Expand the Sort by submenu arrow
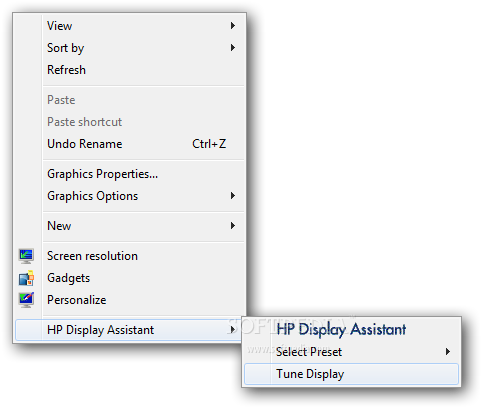The image size is (482, 408). (233, 48)
